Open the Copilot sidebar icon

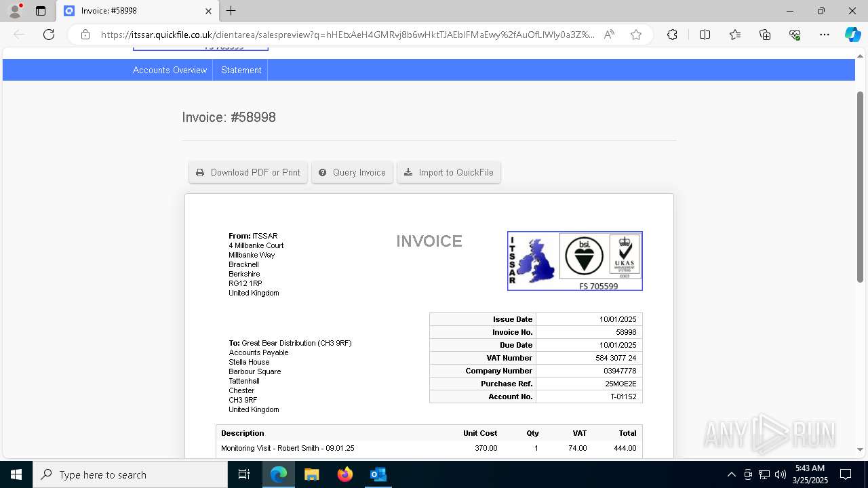pos(852,35)
